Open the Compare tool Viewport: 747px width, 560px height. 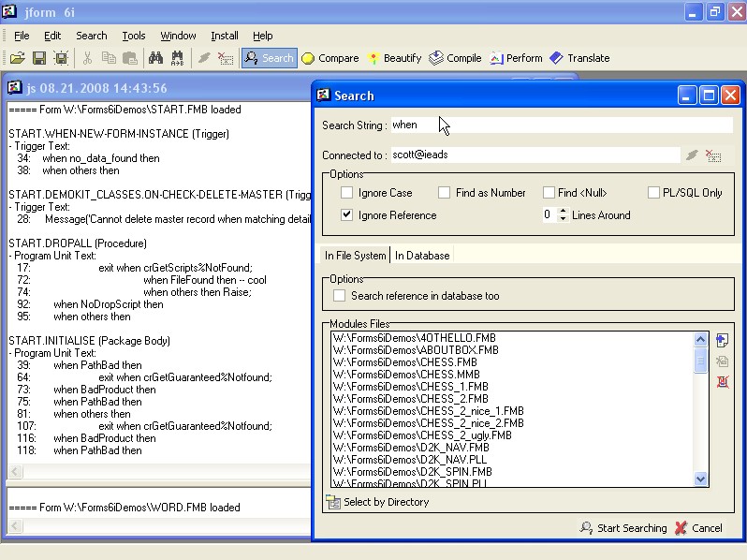(330, 58)
